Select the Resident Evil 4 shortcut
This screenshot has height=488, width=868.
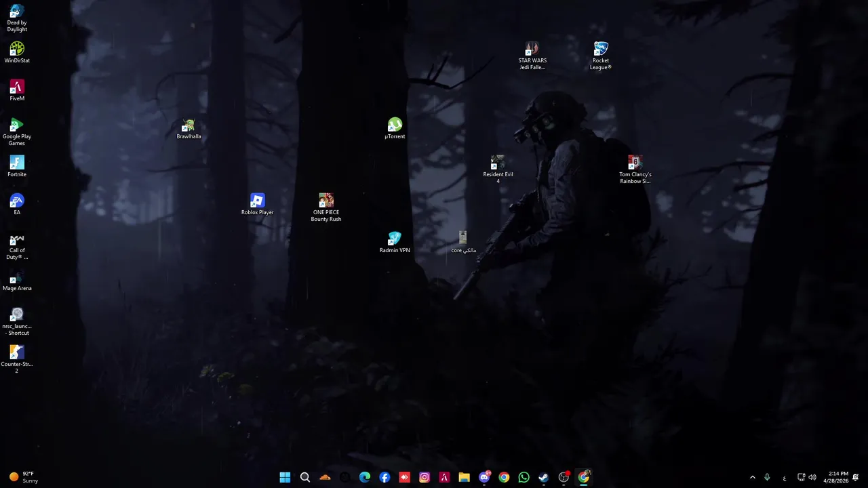498,170
